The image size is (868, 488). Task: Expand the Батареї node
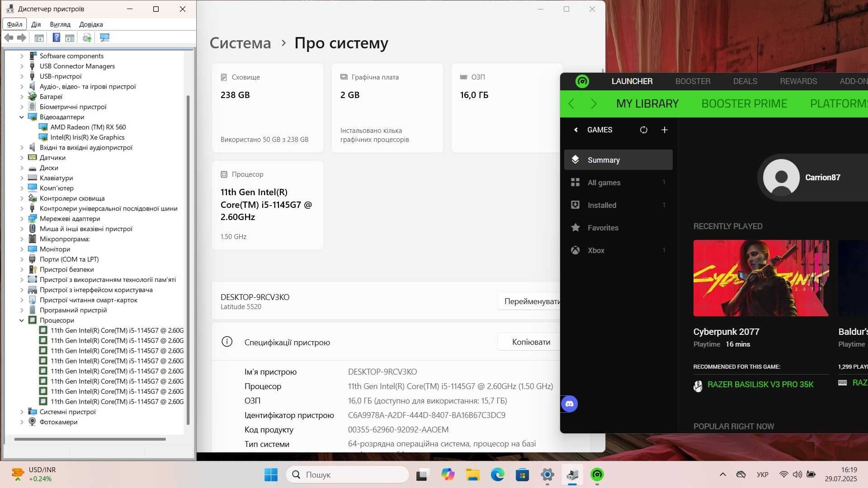tap(21, 97)
